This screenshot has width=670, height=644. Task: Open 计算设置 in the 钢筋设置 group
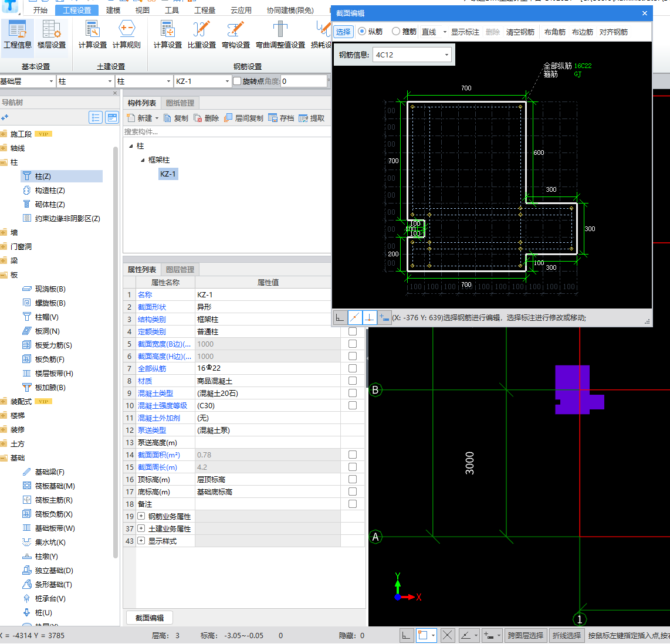(x=168, y=34)
